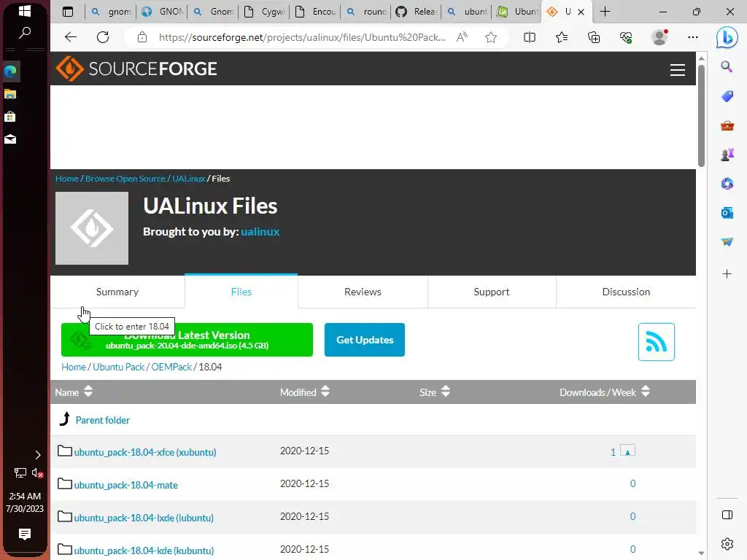Refresh the current page
The image size is (747, 560).
pyautogui.click(x=103, y=37)
